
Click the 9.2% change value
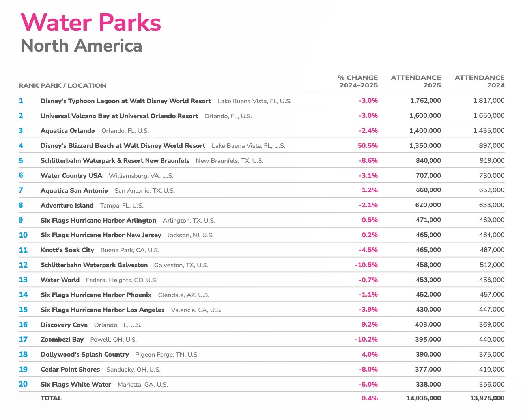pos(370,325)
